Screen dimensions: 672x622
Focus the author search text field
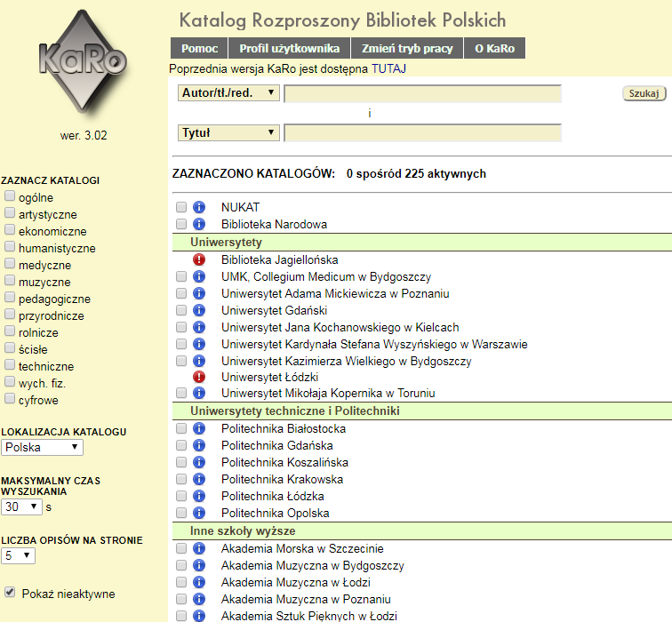tap(422, 94)
